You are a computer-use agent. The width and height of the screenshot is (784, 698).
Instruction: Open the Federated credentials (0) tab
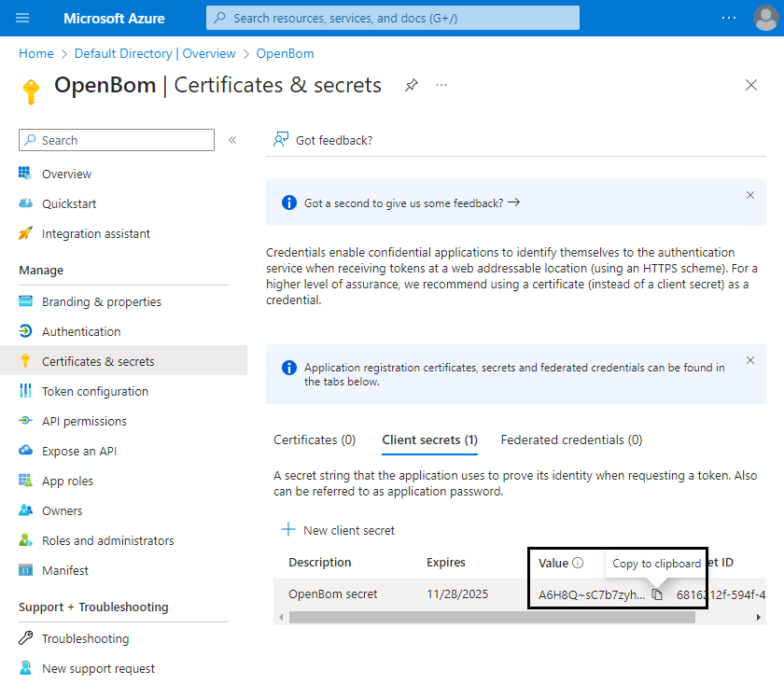[x=571, y=440]
